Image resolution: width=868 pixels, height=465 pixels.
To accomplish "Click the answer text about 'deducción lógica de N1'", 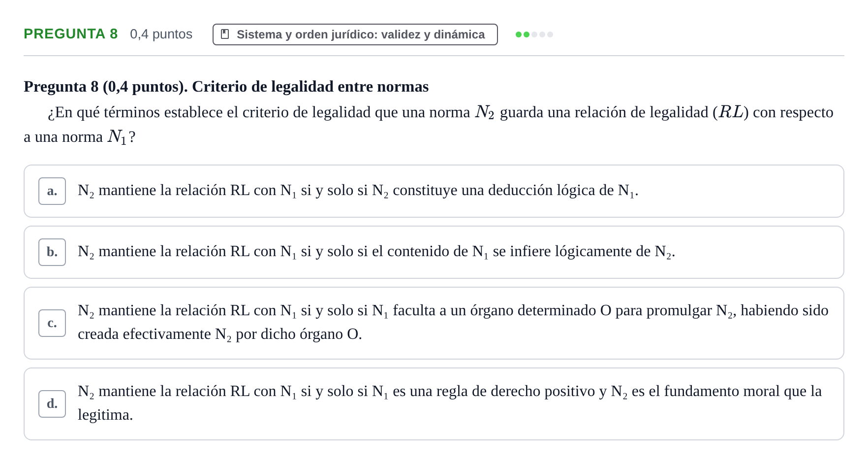I will [358, 191].
